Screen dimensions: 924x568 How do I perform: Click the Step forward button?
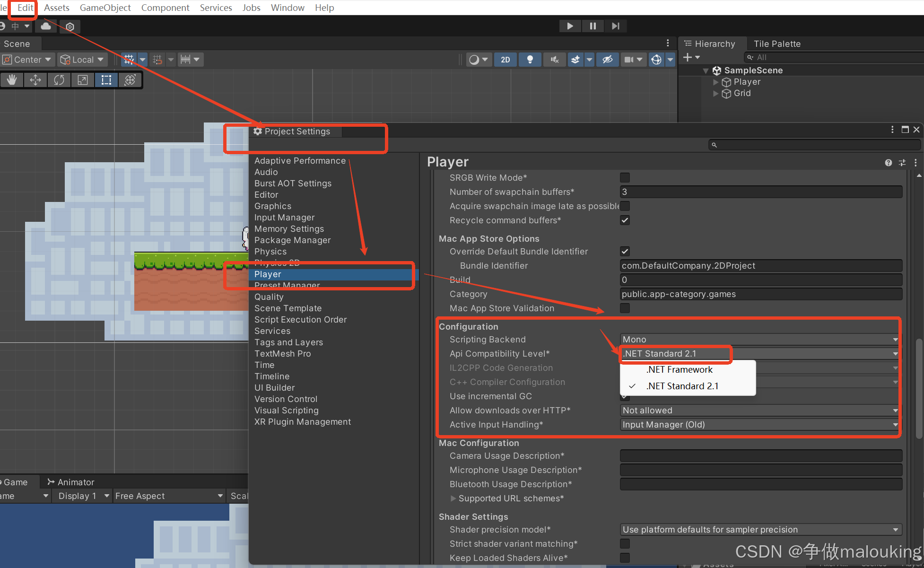(615, 26)
